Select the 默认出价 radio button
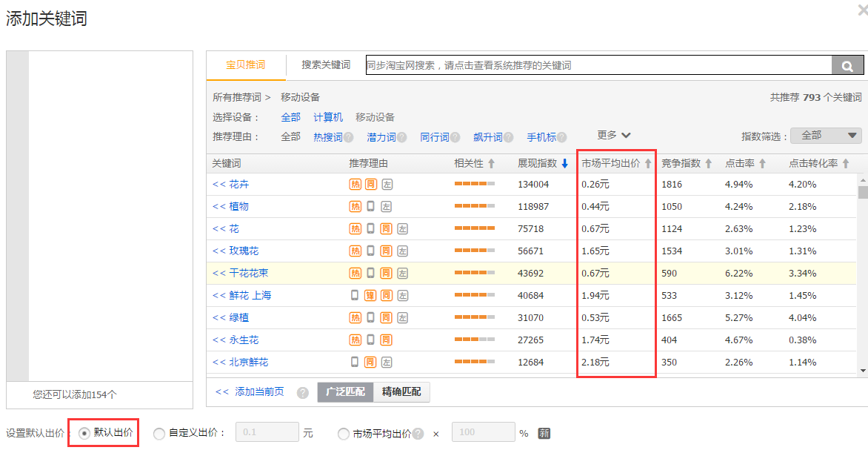Viewport: 868px width, 453px height. click(x=84, y=433)
